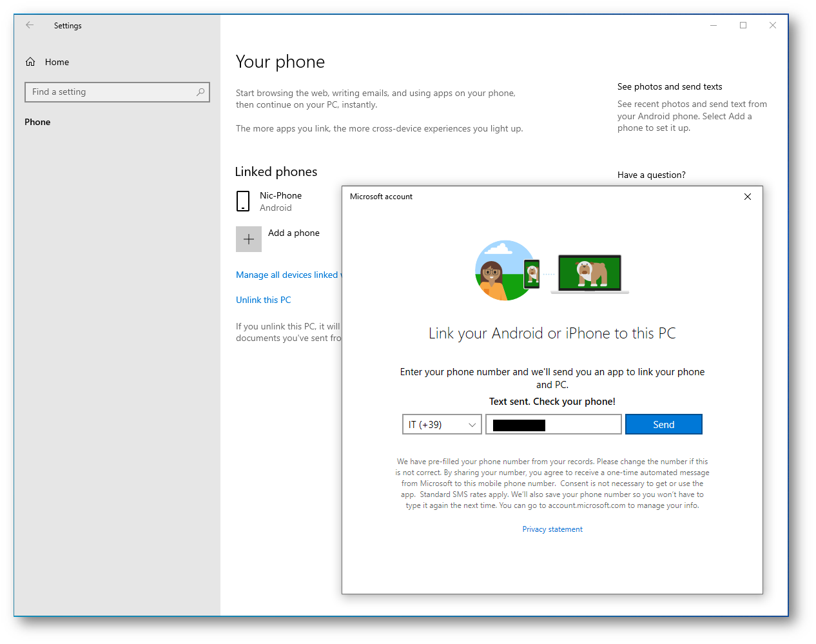This screenshot has height=644, width=816.
Task: Click the 'See photos and send texts' heading
Action: 670,86
